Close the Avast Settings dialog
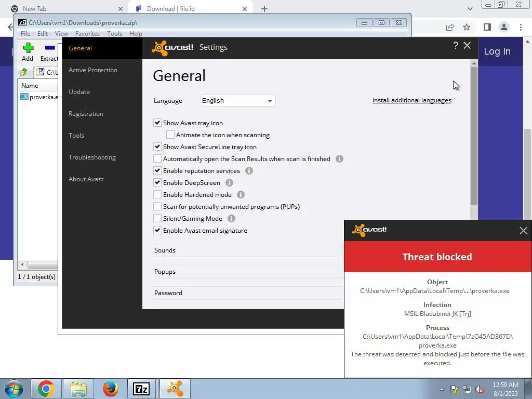The width and height of the screenshot is (532, 399). tap(467, 45)
